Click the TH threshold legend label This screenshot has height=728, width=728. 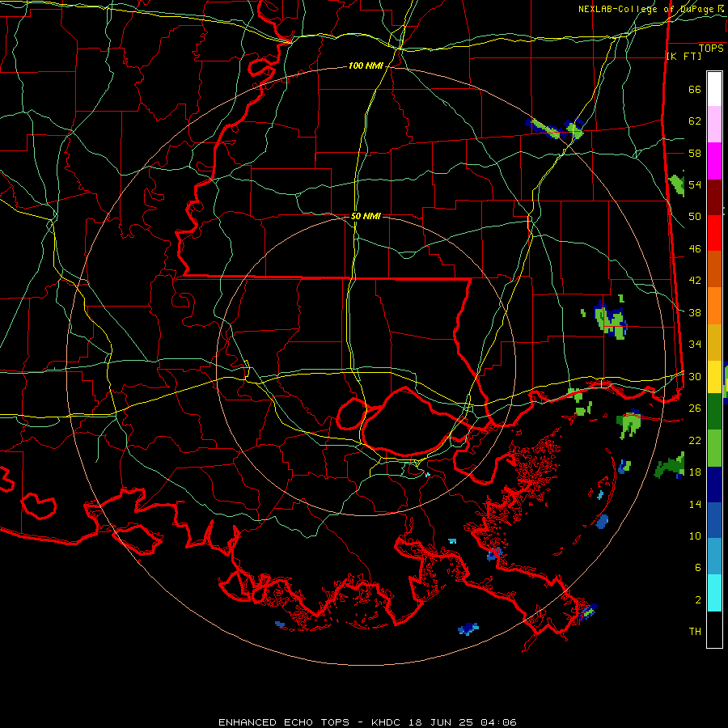point(695,632)
